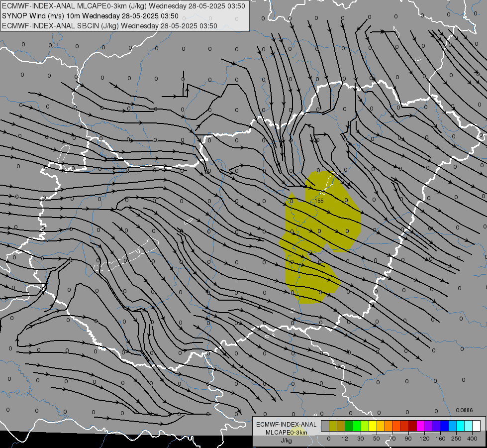Click the ECMWF-INDEX-ANAL MLCAPE0-3km title line
Image resolution: width=487 pixels, height=448 pixels.
[x=123, y=6]
